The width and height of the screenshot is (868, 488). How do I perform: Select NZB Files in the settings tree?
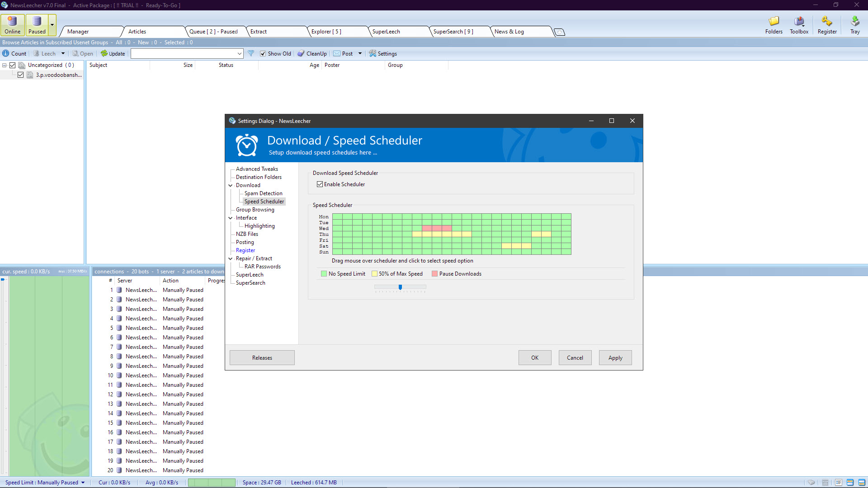[x=247, y=234]
